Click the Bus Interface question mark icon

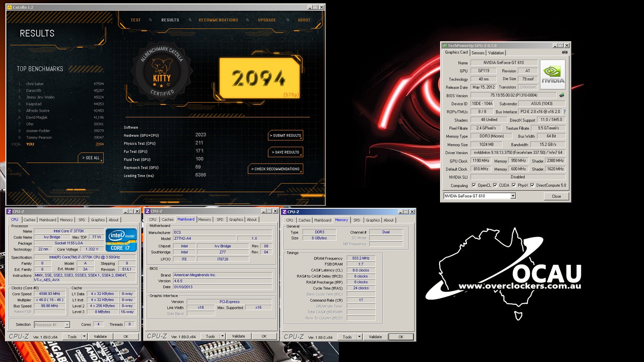coord(564,112)
